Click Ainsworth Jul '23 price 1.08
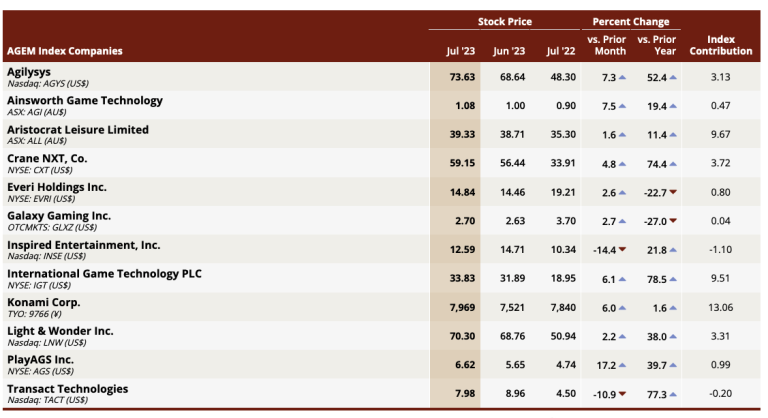 465,106
